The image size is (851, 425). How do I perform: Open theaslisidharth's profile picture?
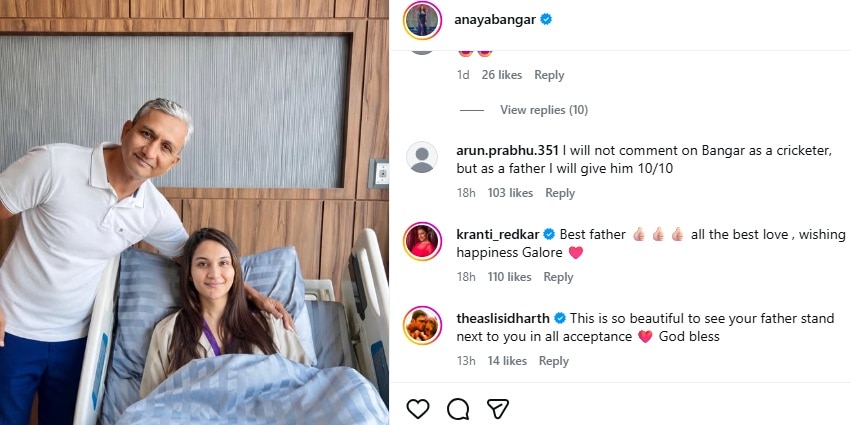(422, 325)
